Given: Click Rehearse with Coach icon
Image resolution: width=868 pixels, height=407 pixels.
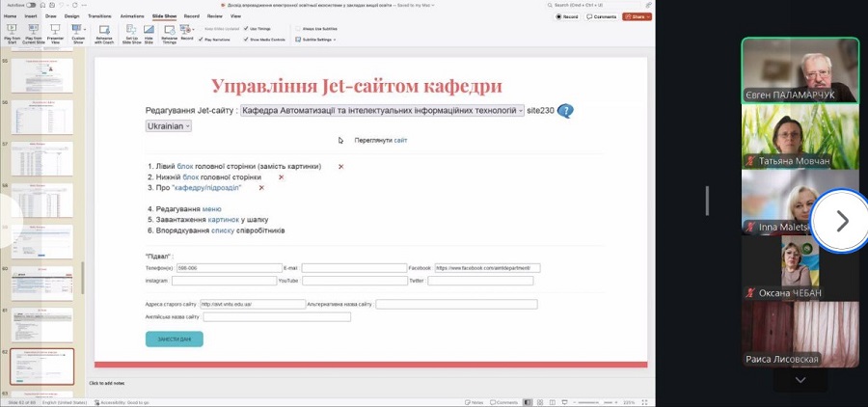Looking at the screenshot, I should pyautogui.click(x=103, y=31).
